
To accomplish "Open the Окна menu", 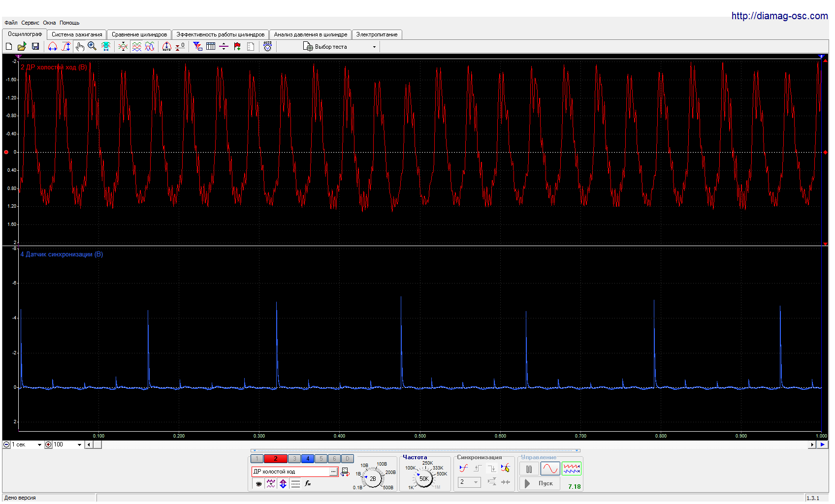I will [x=49, y=23].
